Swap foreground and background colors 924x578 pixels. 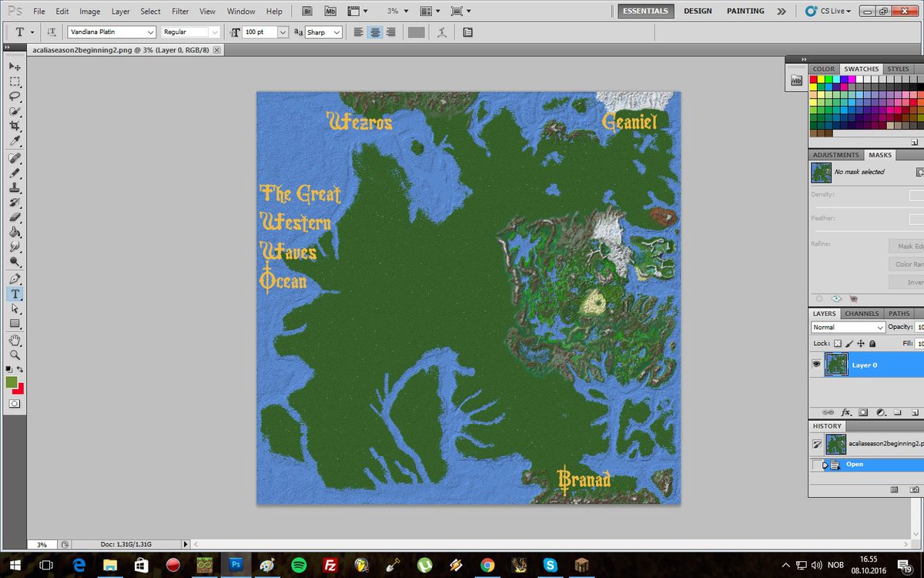pyautogui.click(x=20, y=370)
